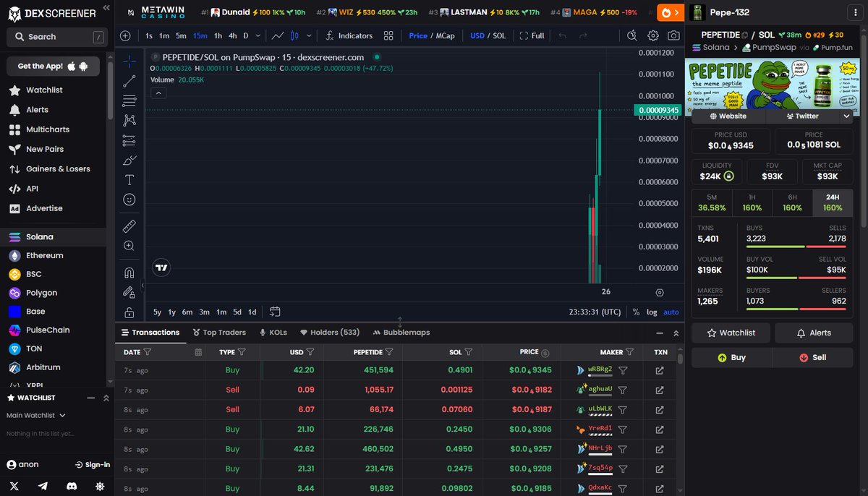Open external txn link for 42.20 buy
868x496 pixels.
[x=660, y=370]
